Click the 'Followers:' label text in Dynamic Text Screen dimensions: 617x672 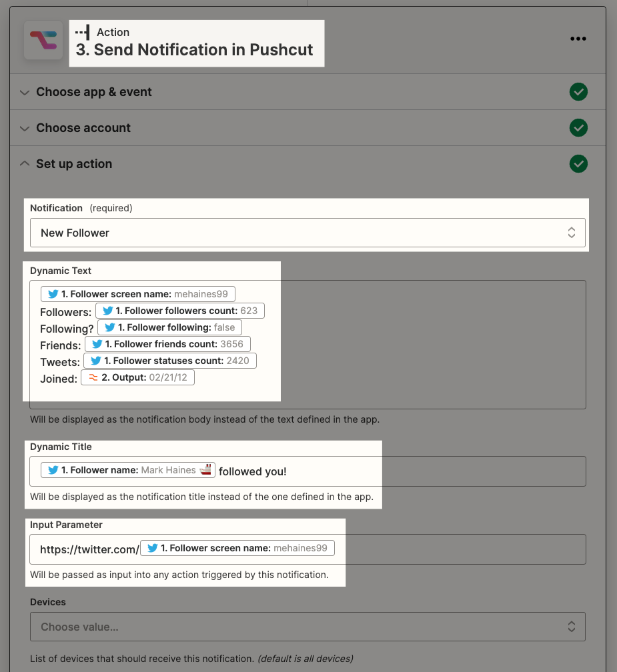65,312
